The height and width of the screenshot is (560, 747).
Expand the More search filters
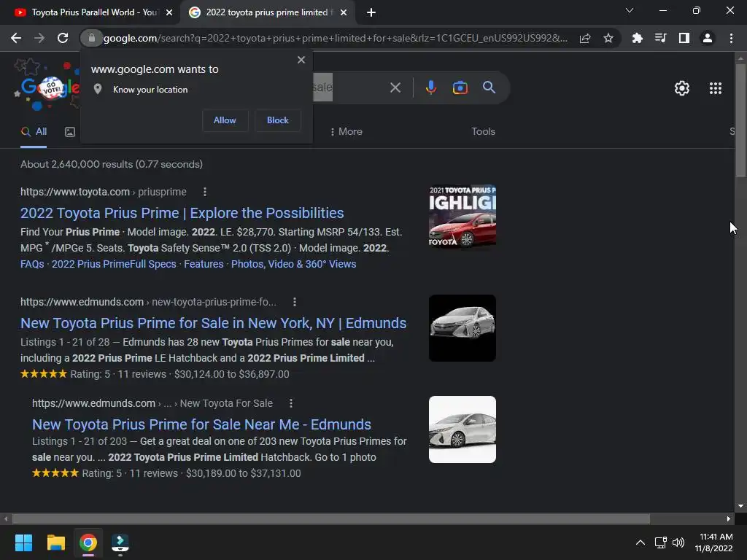coord(347,132)
